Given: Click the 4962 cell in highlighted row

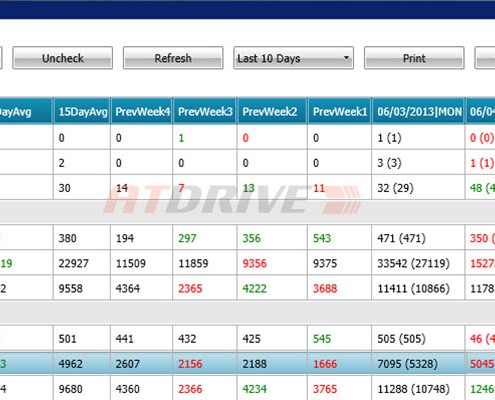Looking at the screenshot, I should click(82, 364).
